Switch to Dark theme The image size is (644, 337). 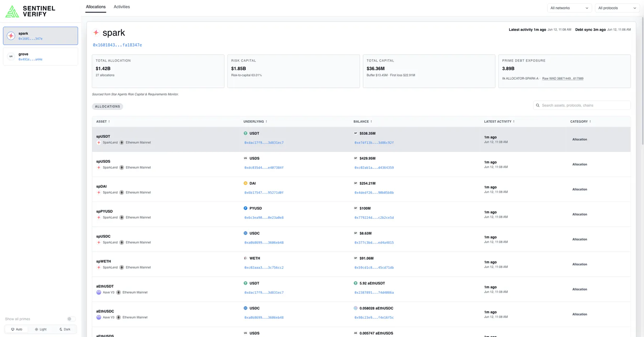click(x=65, y=329)
